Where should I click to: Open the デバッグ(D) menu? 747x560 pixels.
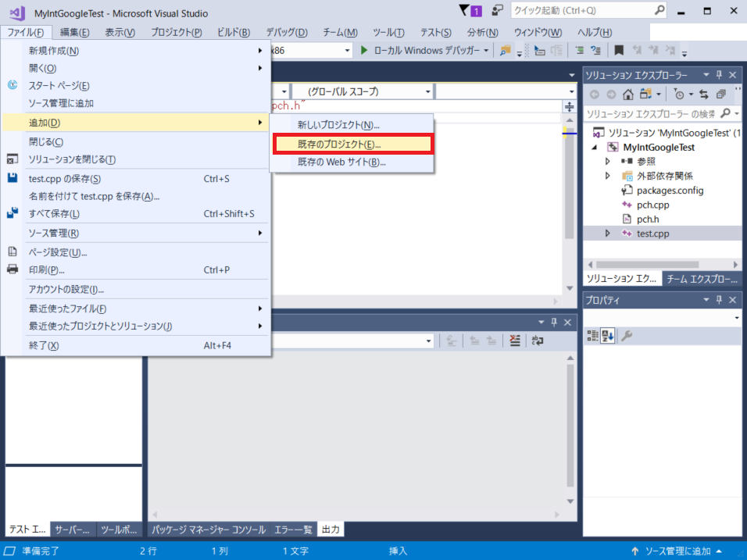(x=287, y=32)
